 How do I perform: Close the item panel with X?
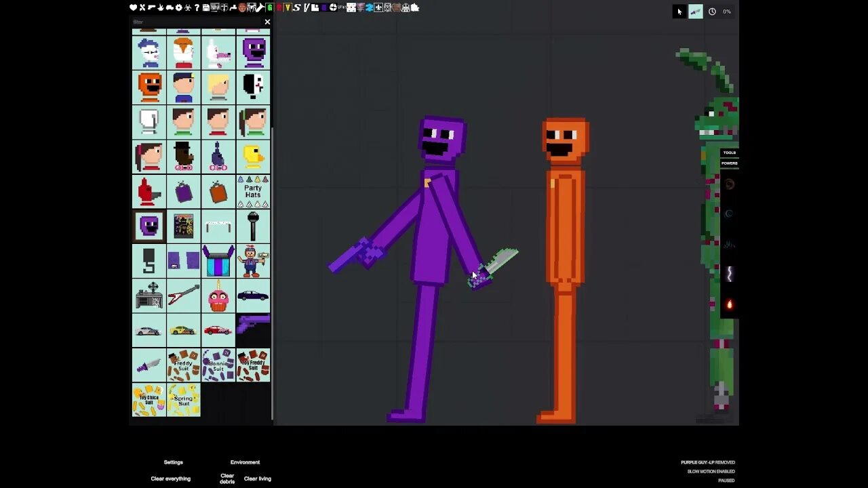tap(267, 22)
